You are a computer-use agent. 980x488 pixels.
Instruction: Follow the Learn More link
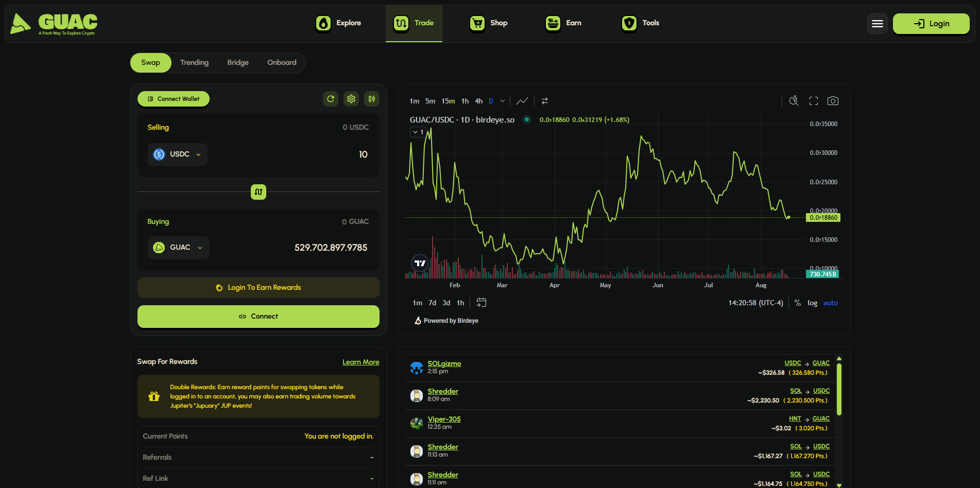(x=360, y=362)
